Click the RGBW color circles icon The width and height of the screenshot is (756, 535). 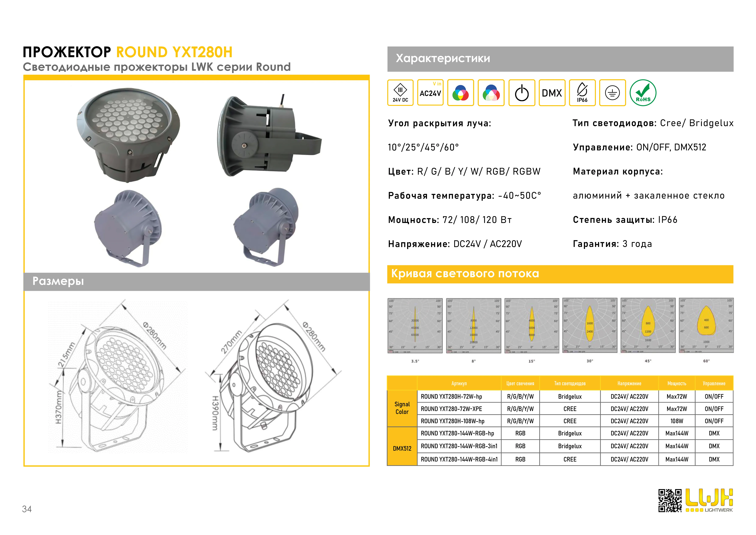point(491,93)
